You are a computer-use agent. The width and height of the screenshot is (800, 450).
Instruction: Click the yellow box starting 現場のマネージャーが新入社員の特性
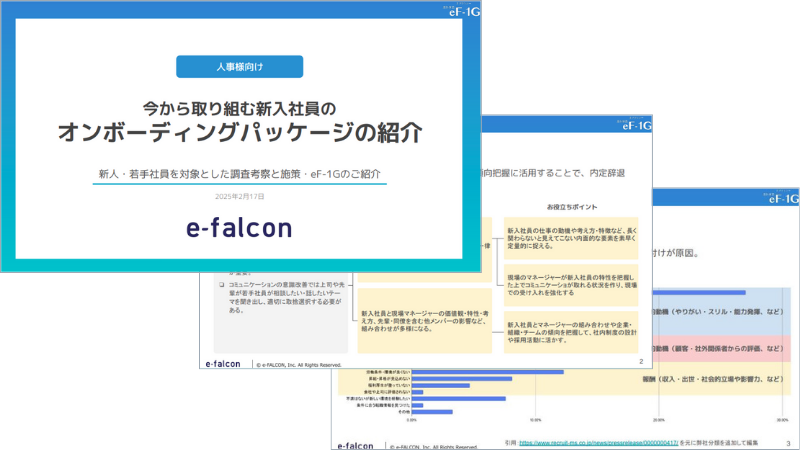571,285
